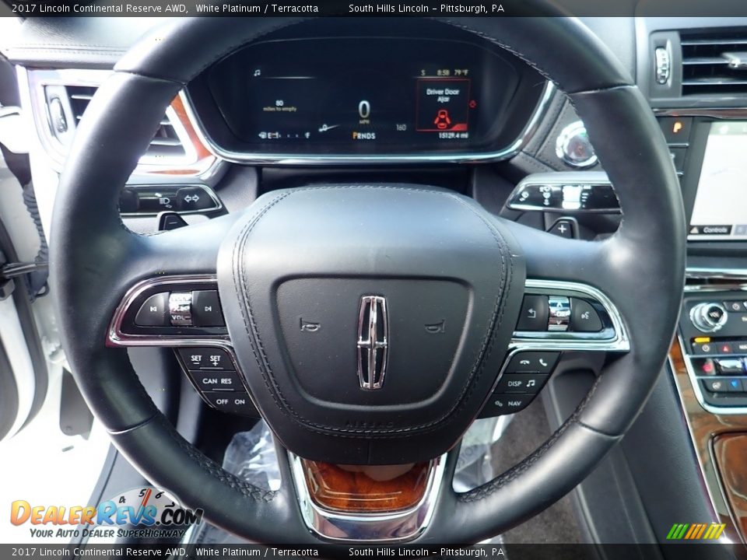Hit the CAN cruise cancel button
The image size is (747, 560).
(x=209, y=381)
